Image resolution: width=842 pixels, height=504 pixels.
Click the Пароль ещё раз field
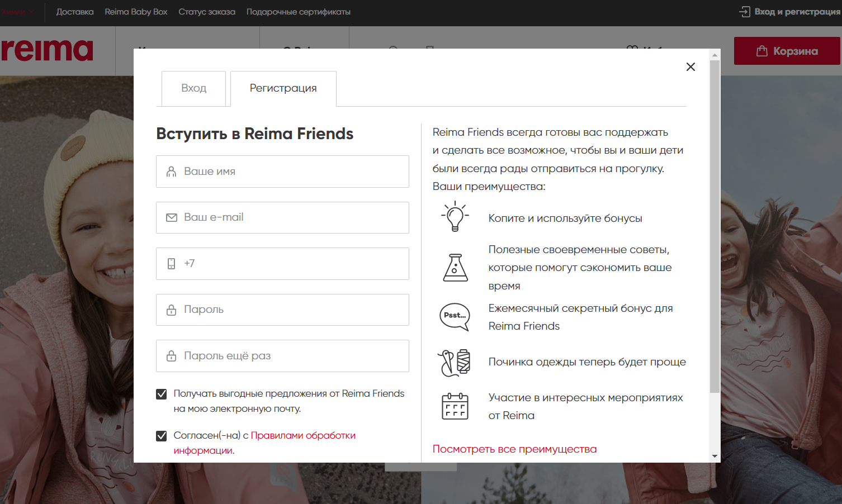282,356
